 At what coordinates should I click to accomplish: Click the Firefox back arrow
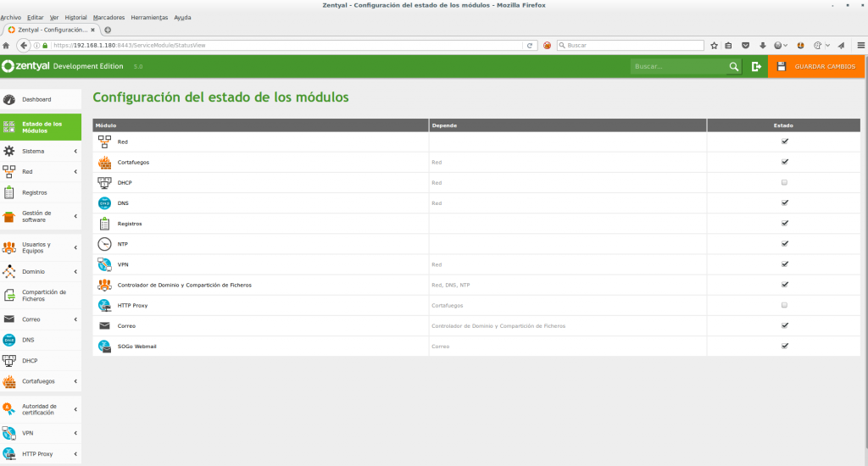click(x=23, y=46)
